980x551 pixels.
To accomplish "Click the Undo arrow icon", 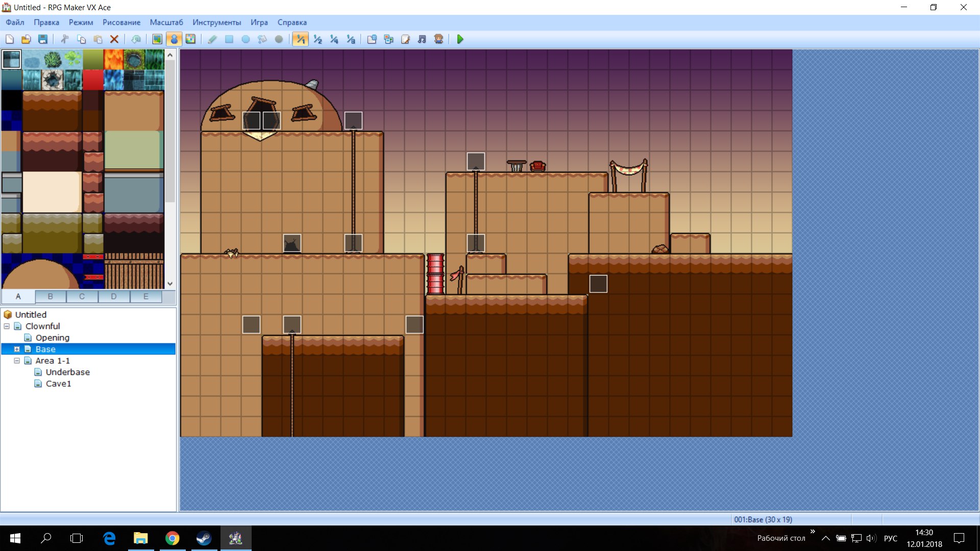I will coord(136,39).
